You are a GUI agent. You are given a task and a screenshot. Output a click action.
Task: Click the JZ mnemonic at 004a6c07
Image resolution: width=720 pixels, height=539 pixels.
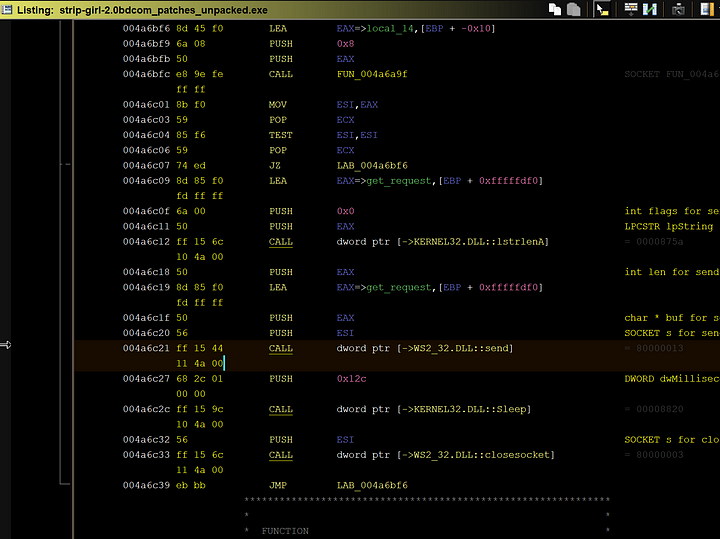pyautogui.click(x=275, y=165)
